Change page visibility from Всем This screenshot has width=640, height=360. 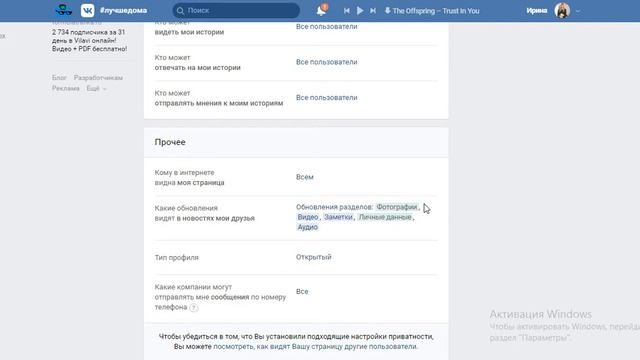tap(304, 177)
